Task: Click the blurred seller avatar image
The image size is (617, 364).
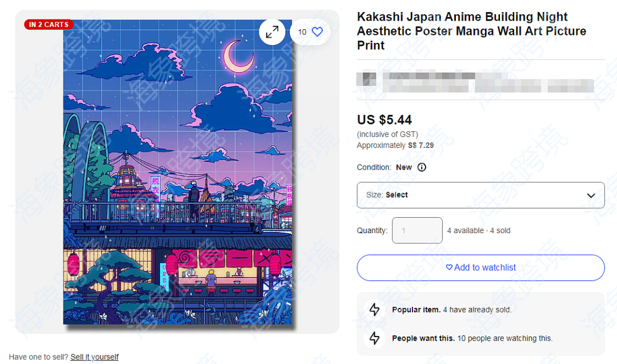Action: [366, 79]
